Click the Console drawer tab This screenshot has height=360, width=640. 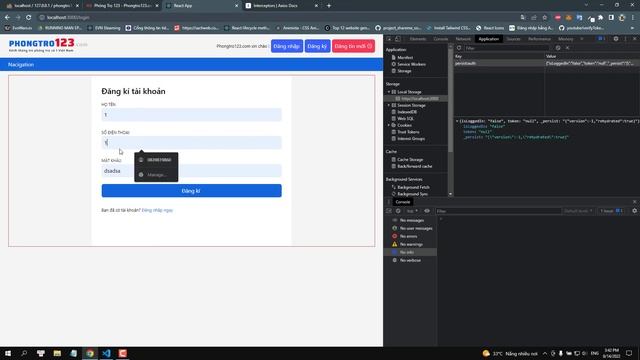402,202
